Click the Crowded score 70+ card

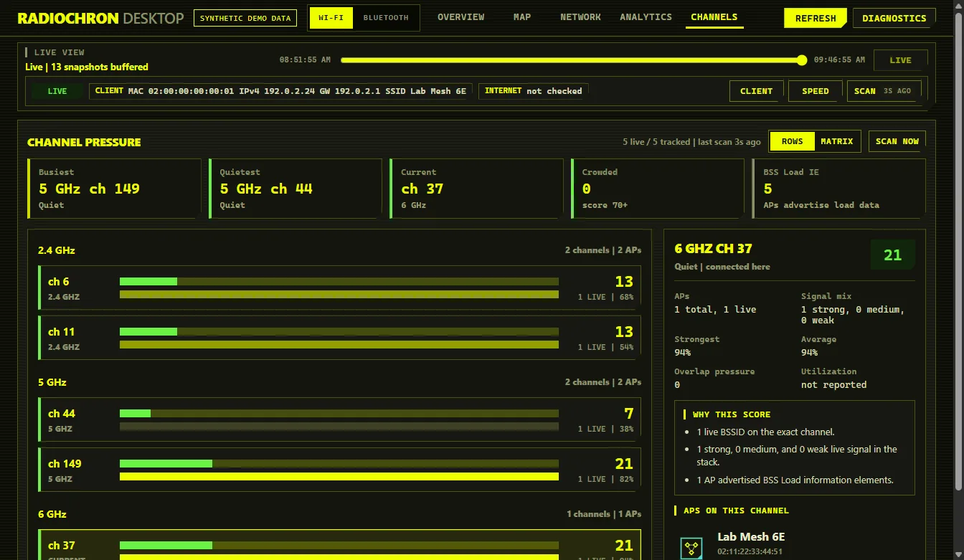[658, 189]
